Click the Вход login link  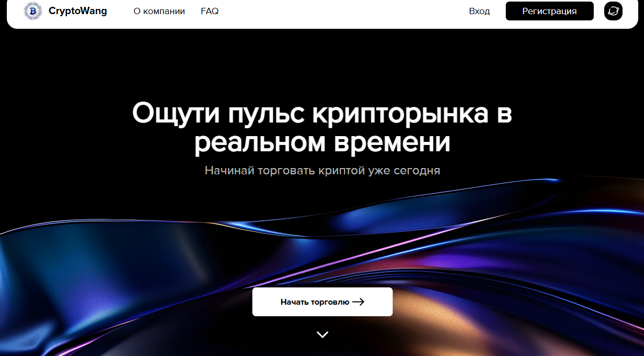pyautogui.click(x=479, y=11)
